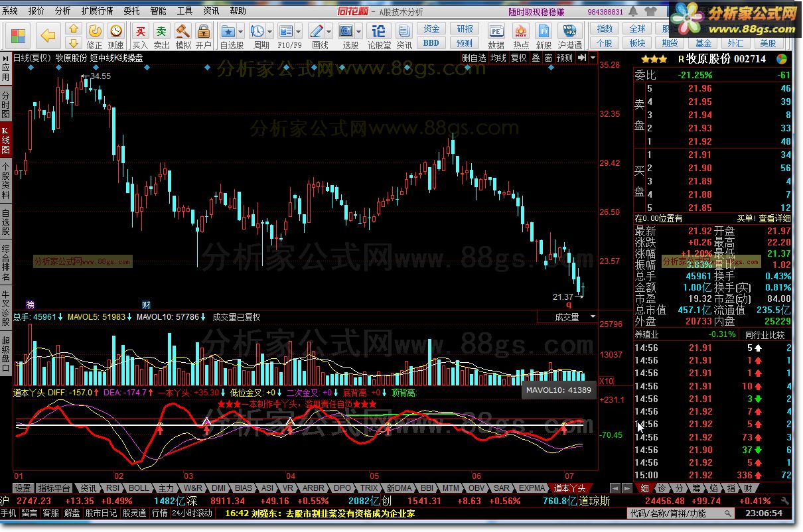Screen dimensions: 803x532
Task: Click the up arrow page icon
Action: click(73, 29)
